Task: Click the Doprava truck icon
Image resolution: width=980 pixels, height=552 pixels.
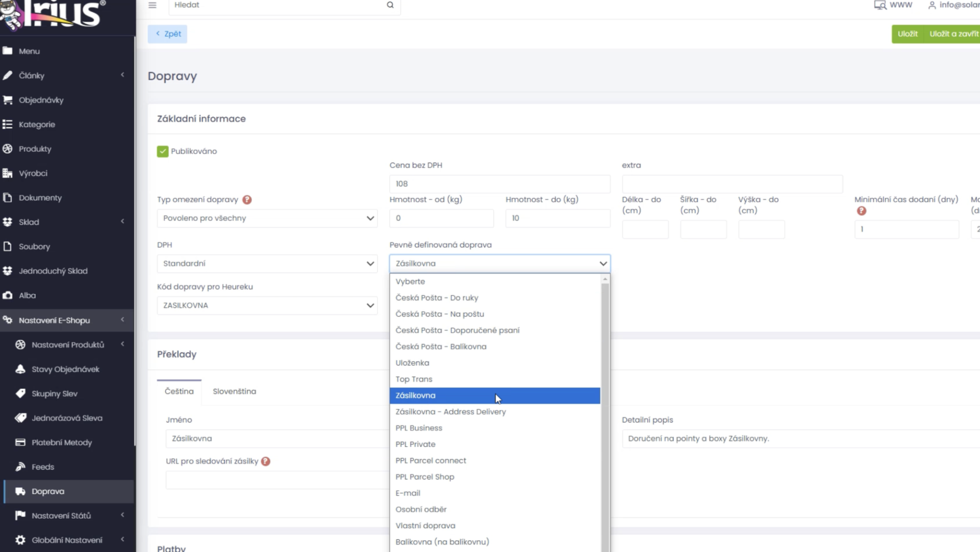Action: click(20, 491)
